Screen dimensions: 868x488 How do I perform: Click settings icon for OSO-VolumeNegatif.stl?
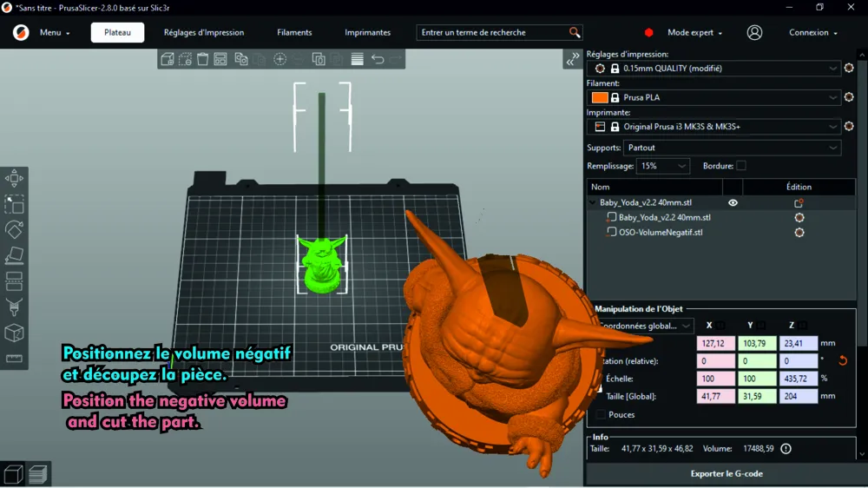point(799,233)
